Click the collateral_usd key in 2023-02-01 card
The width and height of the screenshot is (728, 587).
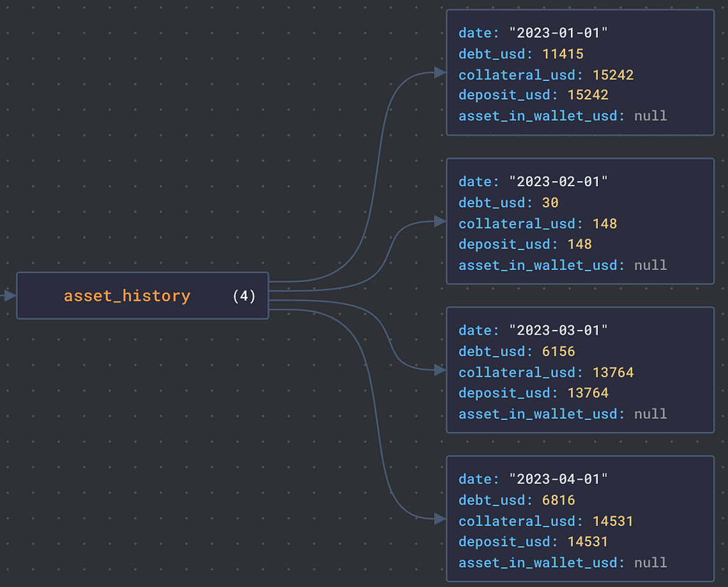[520, 224]
